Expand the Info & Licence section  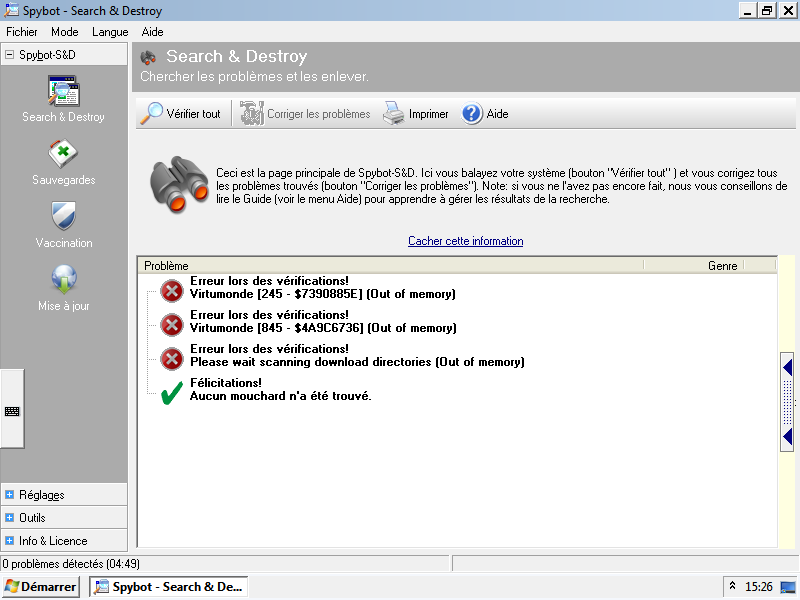(x=9, y=540)
